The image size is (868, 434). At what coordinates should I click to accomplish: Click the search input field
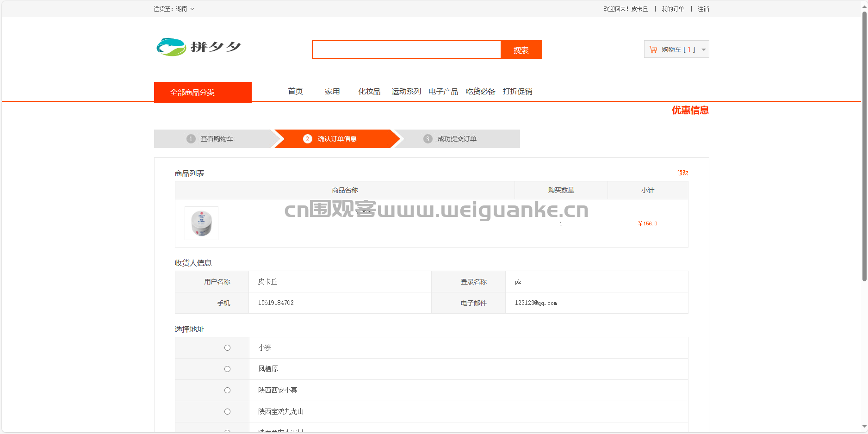pos(407,50)
